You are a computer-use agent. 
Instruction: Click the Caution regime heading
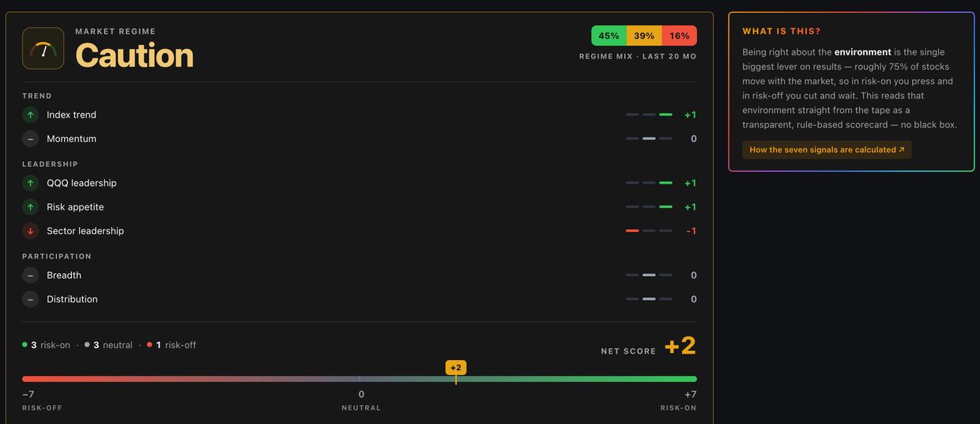click(x=134, y=55)
